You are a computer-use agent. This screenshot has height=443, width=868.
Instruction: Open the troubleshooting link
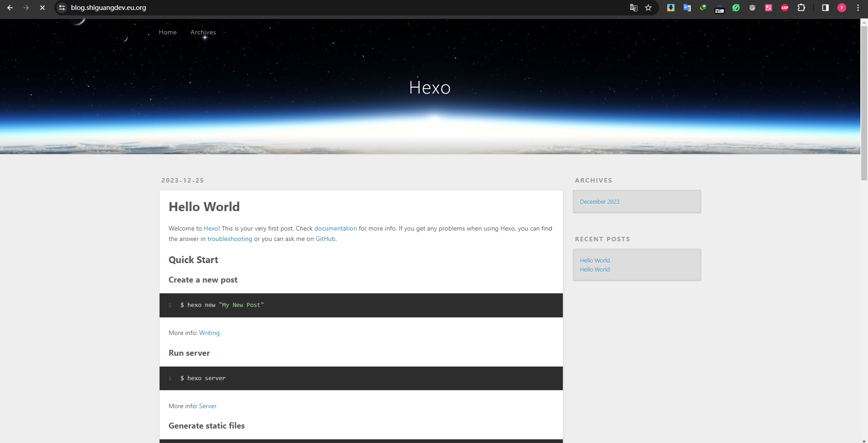click(x=230, y=239)
